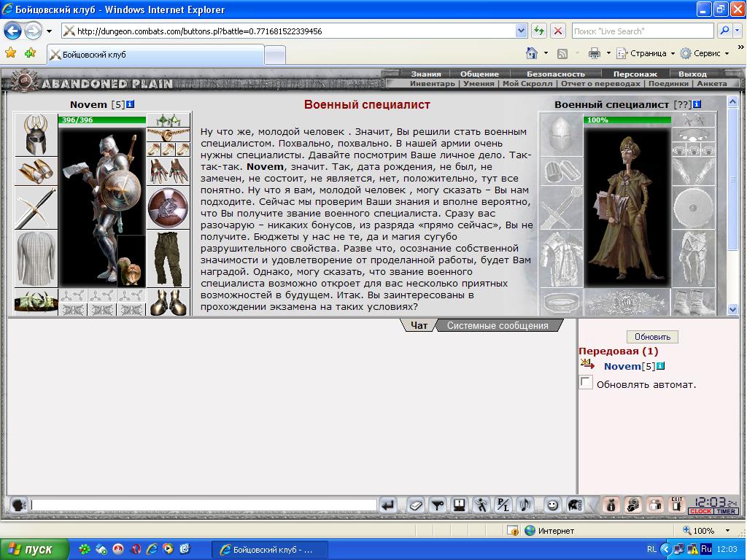
Task: Switch to TIMER mode
Action: point(726,511)
